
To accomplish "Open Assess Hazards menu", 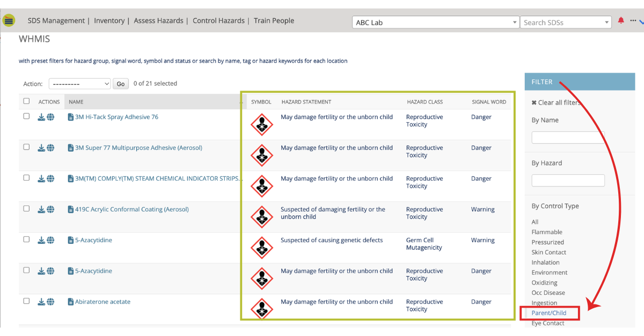I will click(158, 20).
